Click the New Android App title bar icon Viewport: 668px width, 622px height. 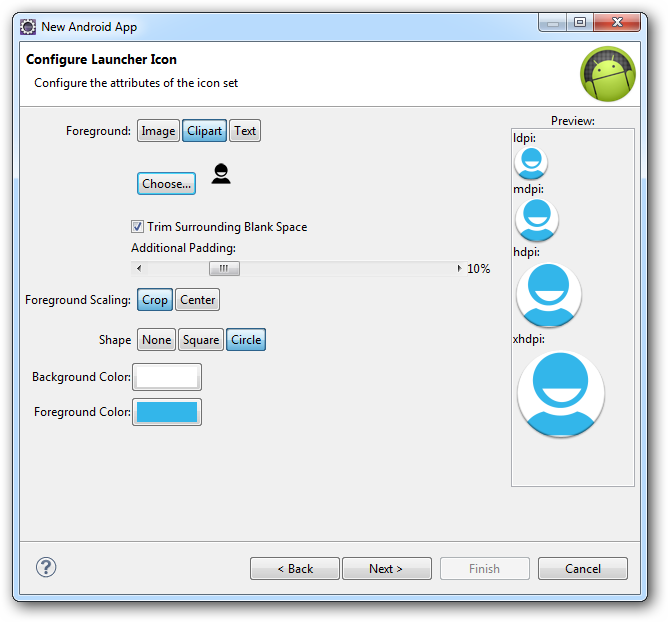pyautogui.click(x=28, y=27)
